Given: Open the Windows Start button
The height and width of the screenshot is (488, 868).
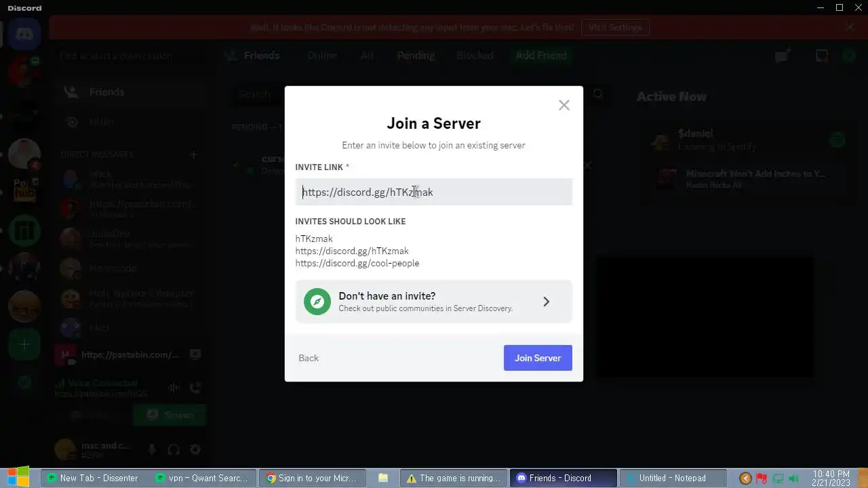Looking at the screenshot, I should [18, 476].
